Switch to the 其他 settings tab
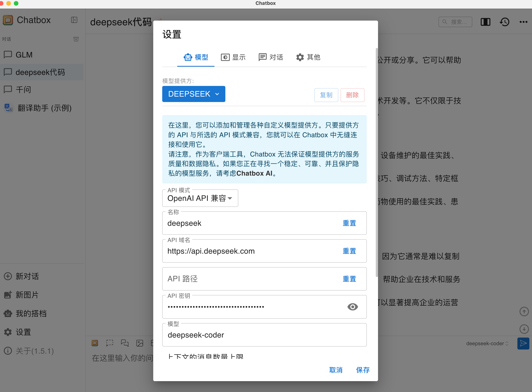 [x=308, y=57]
